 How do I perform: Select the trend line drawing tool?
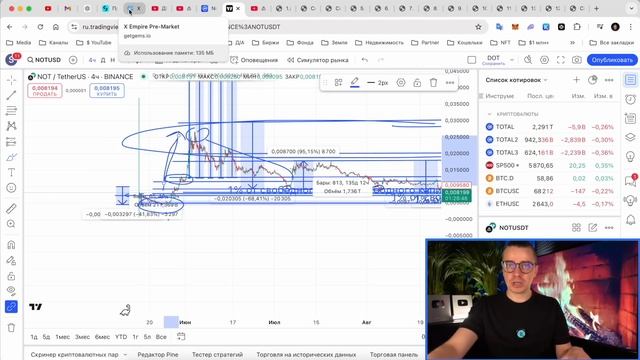11,95
